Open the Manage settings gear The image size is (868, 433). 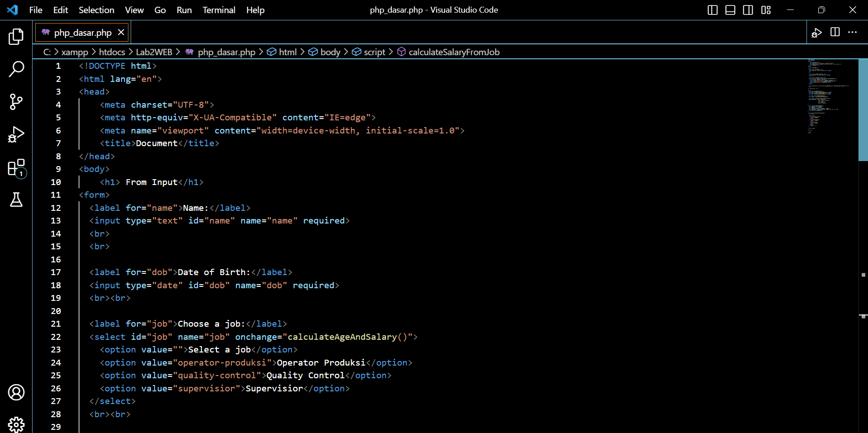click(16, 424)
